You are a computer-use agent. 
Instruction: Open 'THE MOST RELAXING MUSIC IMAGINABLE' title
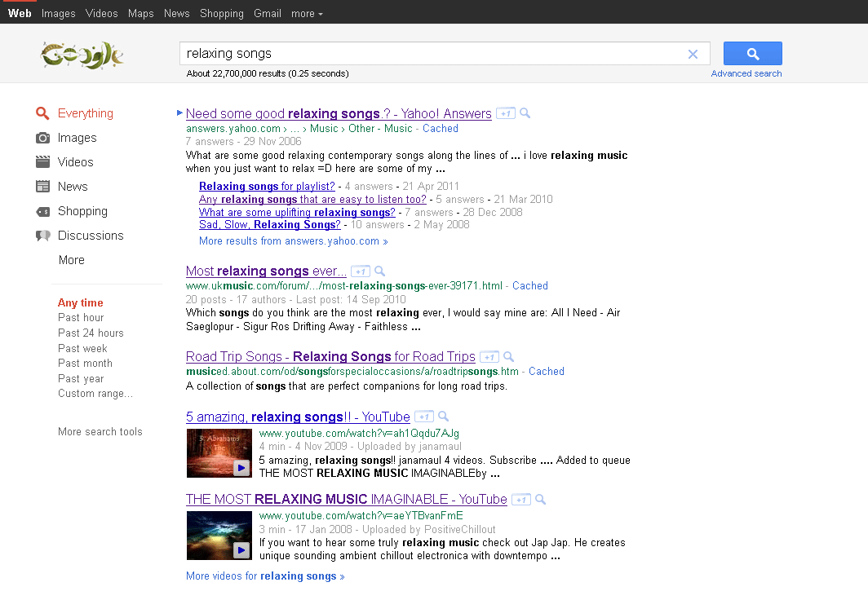[347, 499]
